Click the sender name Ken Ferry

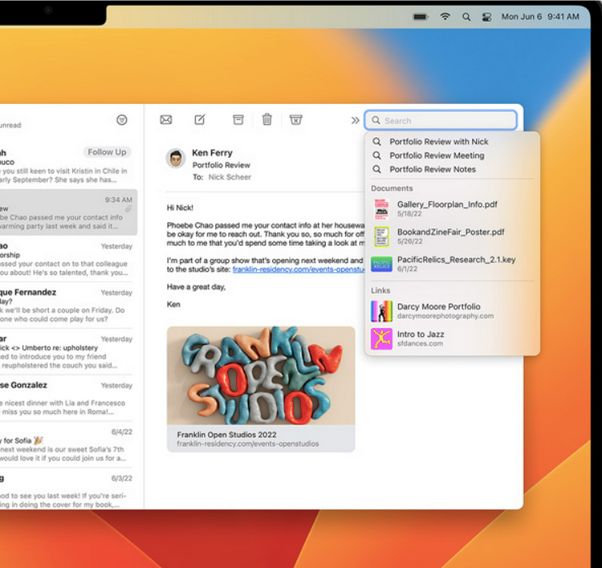click(212, 153)
